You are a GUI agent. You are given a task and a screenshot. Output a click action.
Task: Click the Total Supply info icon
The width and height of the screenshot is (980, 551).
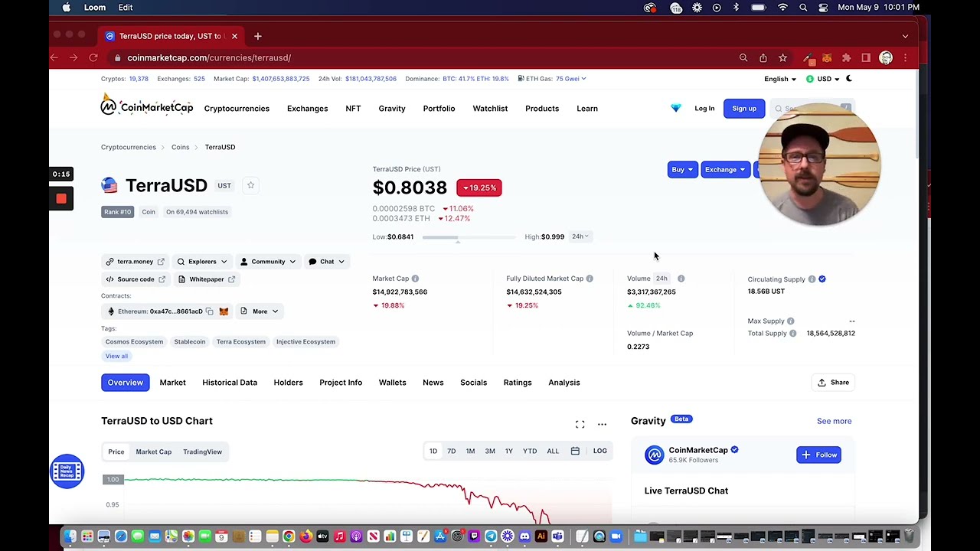(792, 333)
